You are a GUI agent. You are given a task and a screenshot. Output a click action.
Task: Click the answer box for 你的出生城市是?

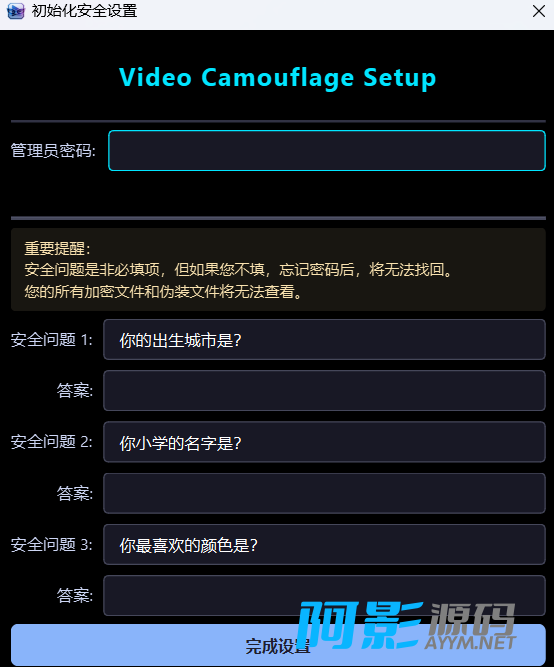click(x=324, y=391)
